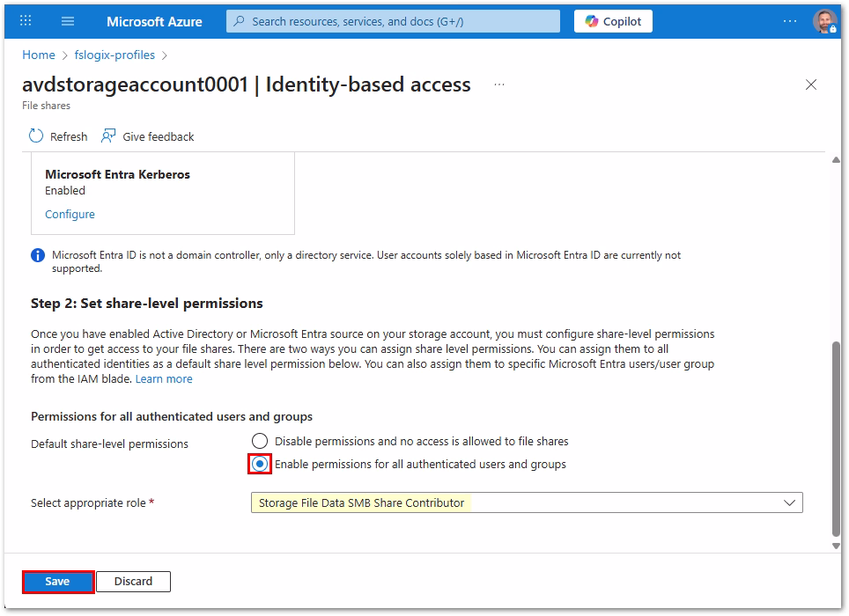Image resolution: width=849 pixels, height=616 pixels.
Task: Click the File shares subtitle
Action: 46,106
